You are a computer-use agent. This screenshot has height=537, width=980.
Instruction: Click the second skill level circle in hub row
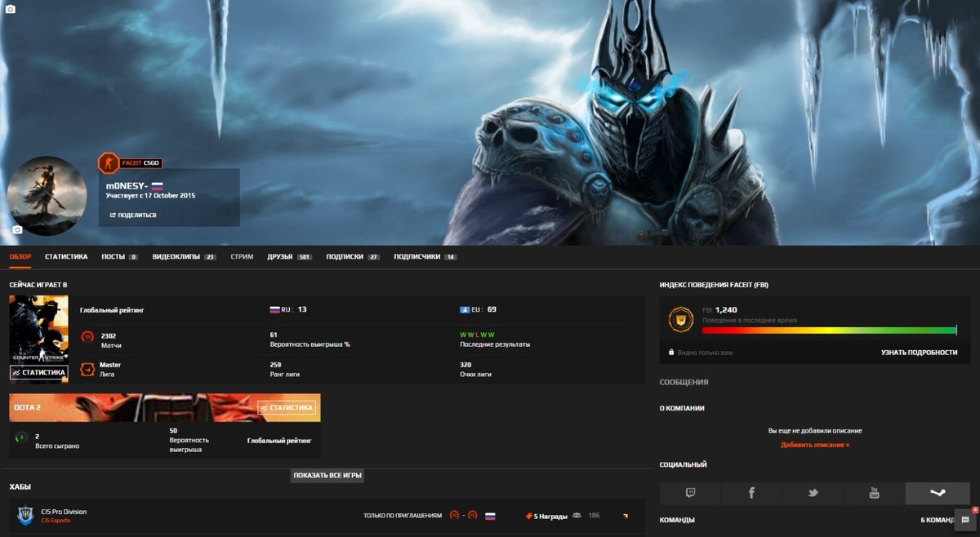tap(473, 516)
